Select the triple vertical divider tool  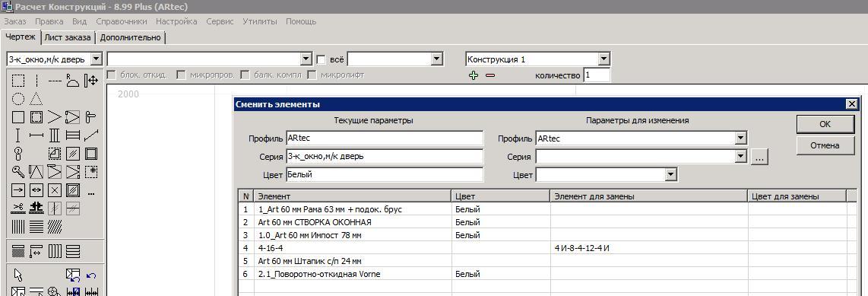(54, 135)
